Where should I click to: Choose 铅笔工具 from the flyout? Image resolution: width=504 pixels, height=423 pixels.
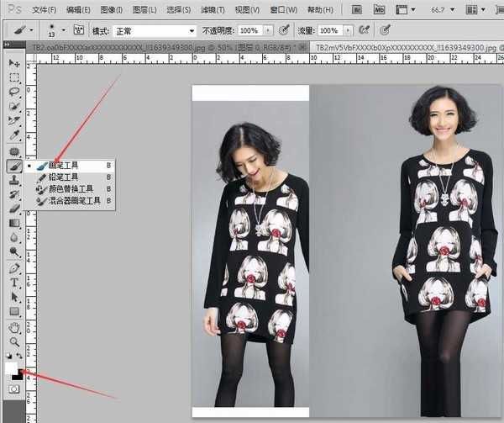[64, 177]
